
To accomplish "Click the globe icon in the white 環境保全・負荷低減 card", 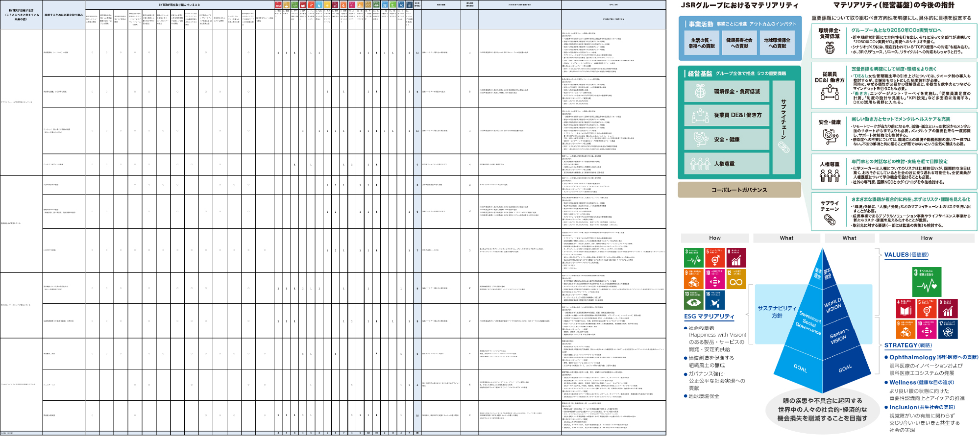I will click(x=830, y=48).
